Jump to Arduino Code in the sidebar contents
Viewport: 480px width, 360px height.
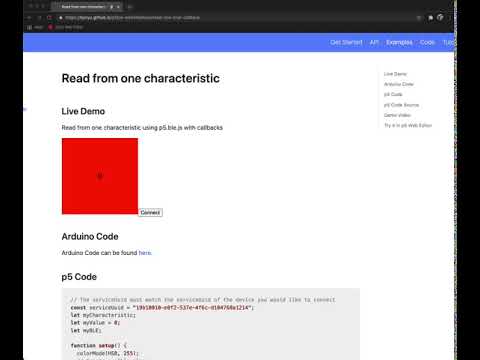point(399,84)
